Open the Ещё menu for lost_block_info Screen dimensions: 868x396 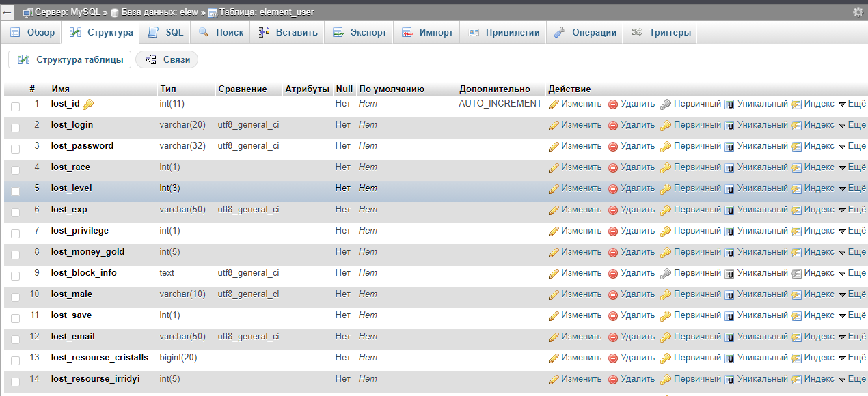(852, 274)
